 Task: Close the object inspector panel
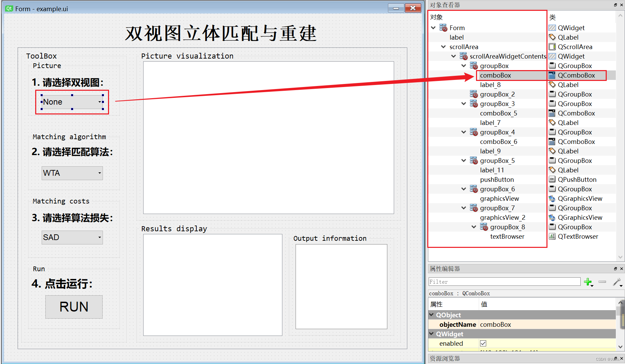(x=622, y=5)
